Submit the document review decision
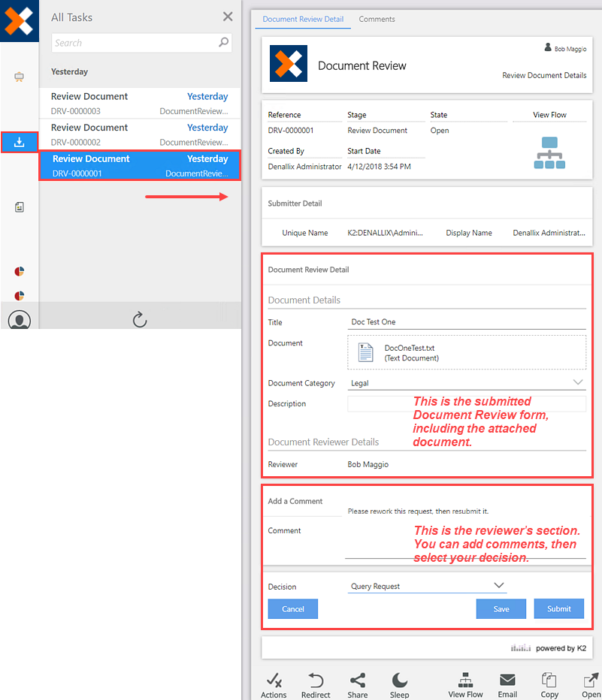 pyautogui.click(x=558, y=608)
